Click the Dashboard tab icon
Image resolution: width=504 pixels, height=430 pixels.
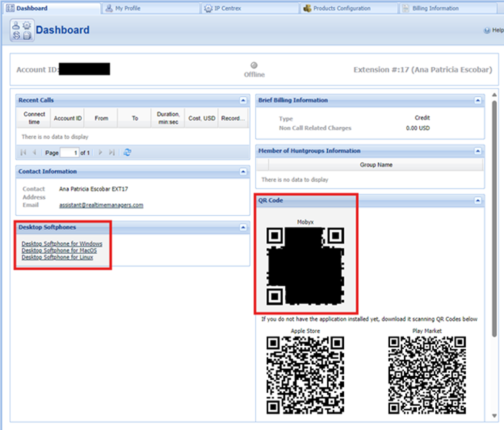point(10,8)
